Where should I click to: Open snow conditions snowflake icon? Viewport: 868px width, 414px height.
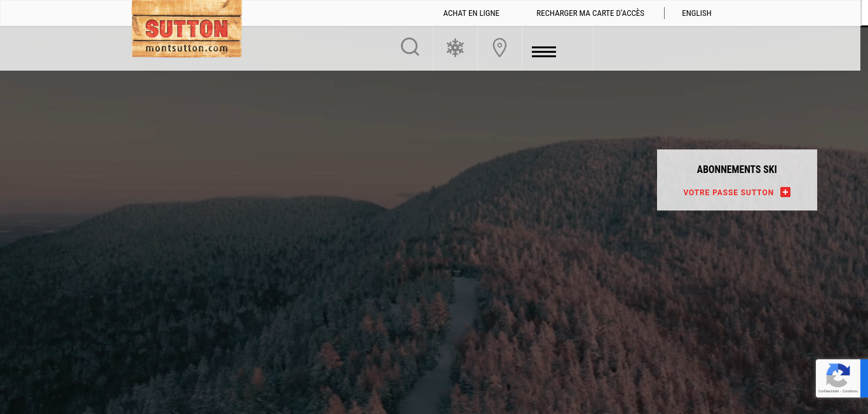click(455, 48)
